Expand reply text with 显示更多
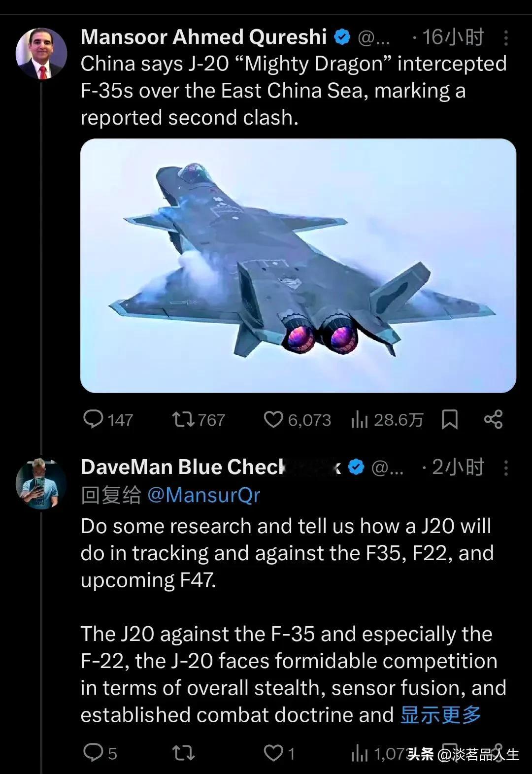The height and width of the screenshot is (774, 532). tap(440, 715)
